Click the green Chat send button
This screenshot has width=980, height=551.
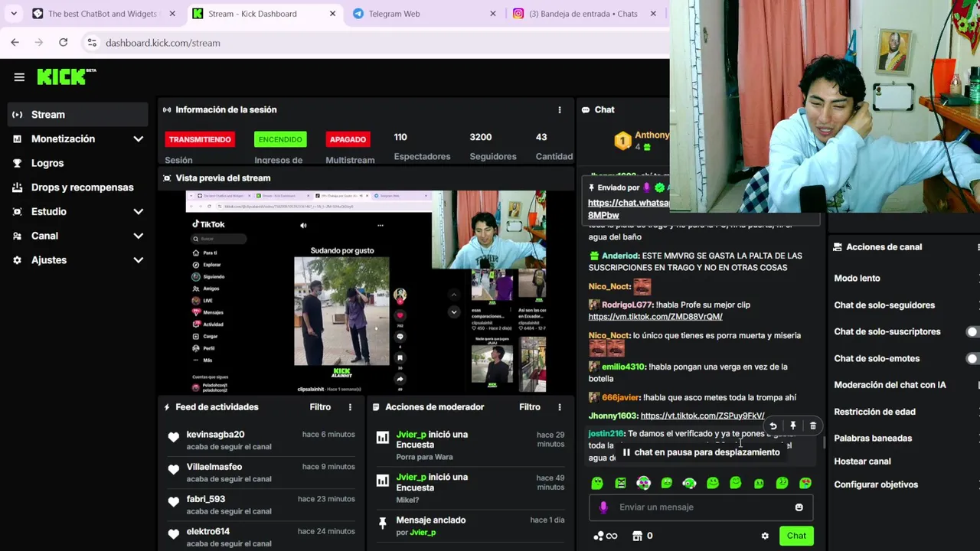pyautogui.click(x=796, y=536)
